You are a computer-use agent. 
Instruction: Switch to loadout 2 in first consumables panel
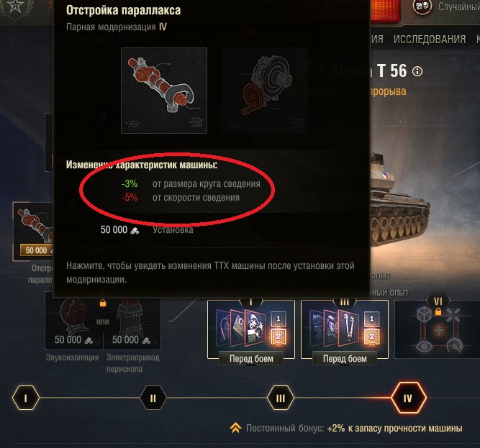(x=279, y=337)
